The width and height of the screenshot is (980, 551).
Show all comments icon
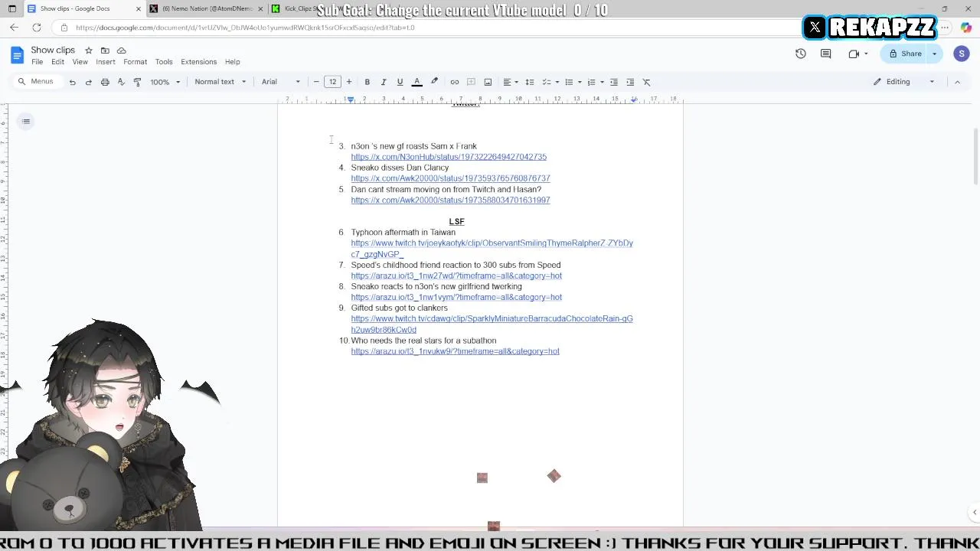coord(825,54)
